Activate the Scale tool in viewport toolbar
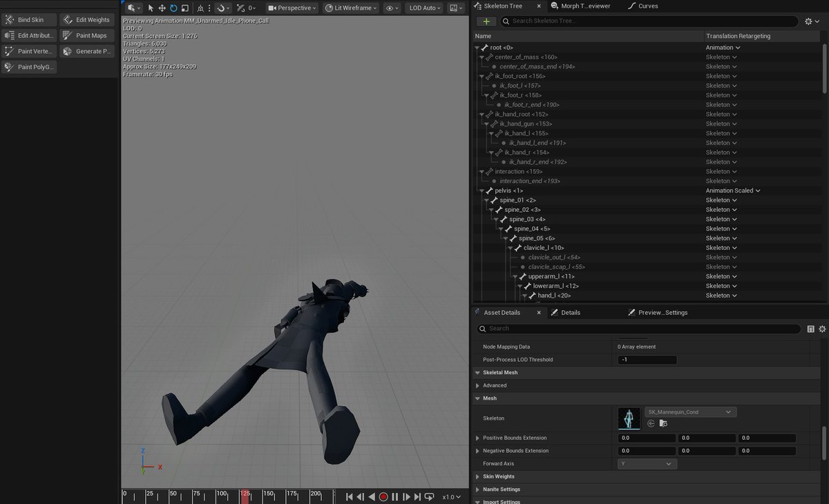The image size is (829, 504). pos(184,8)
